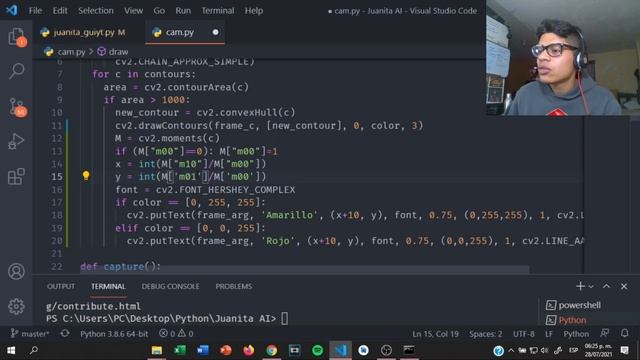Open the errors and warnings indicator

(176, 334)
